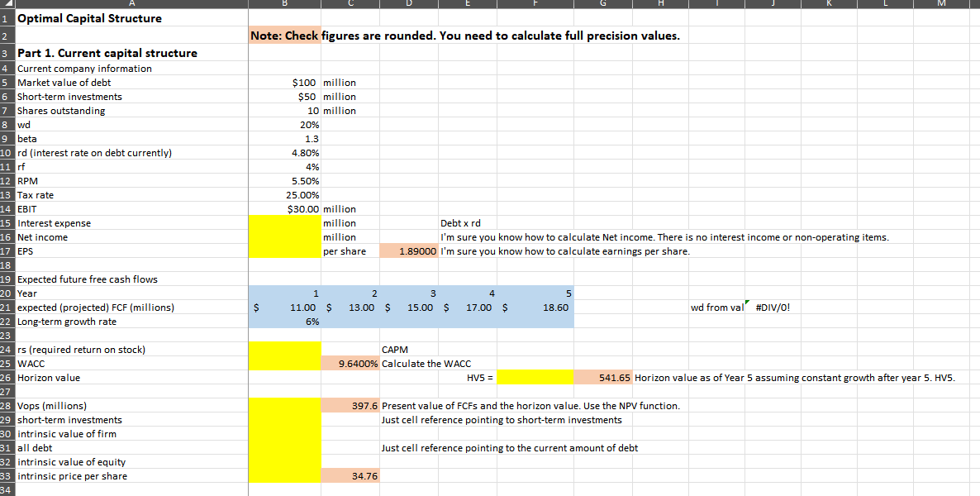The height and width of the screenshot is (496, 980).
Task: Click the yellow rs required return cell
Action: pyautogui.click(x=283, y=349)
